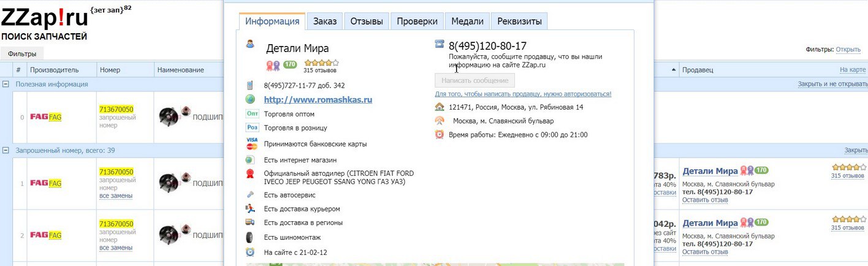Click the sort arrow left of Продавец column

tap(674, 70)
